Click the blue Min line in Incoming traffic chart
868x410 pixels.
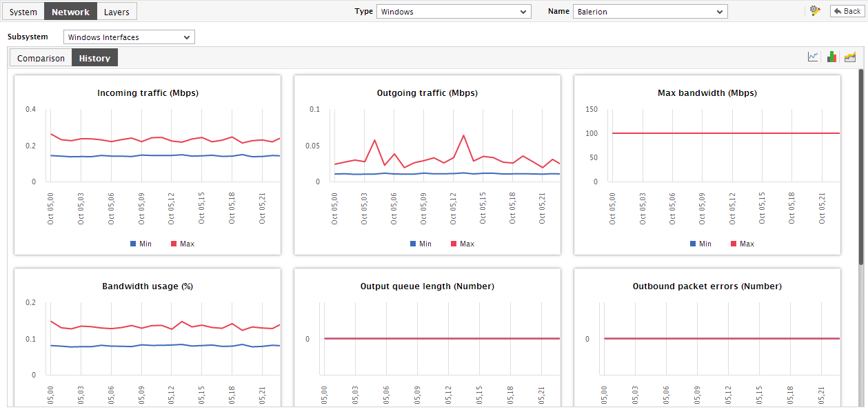(x=165, y=155)
